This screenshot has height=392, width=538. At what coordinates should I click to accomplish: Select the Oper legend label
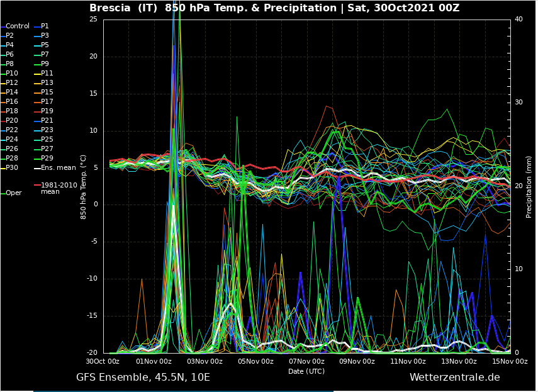click(x=14, y=193)
